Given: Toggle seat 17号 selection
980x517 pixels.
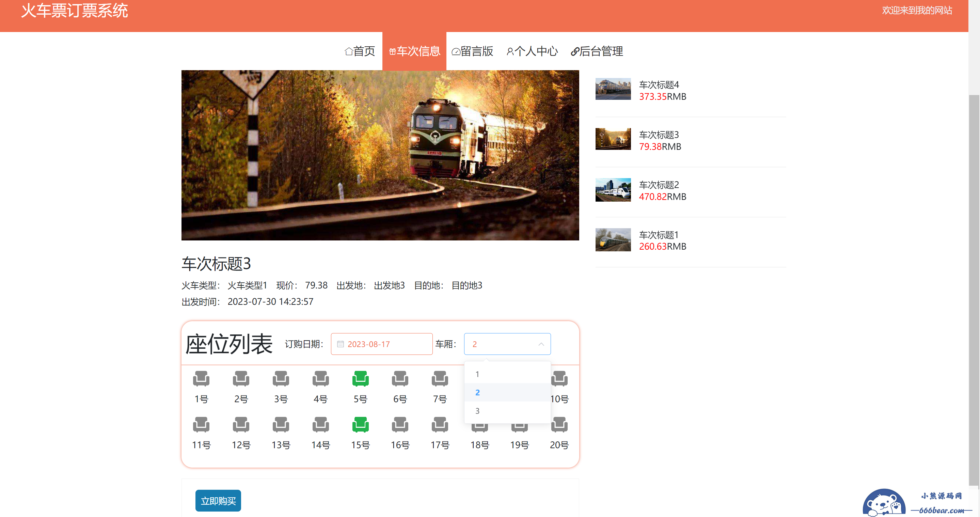Looking at the screenshot, I should 439,425.
